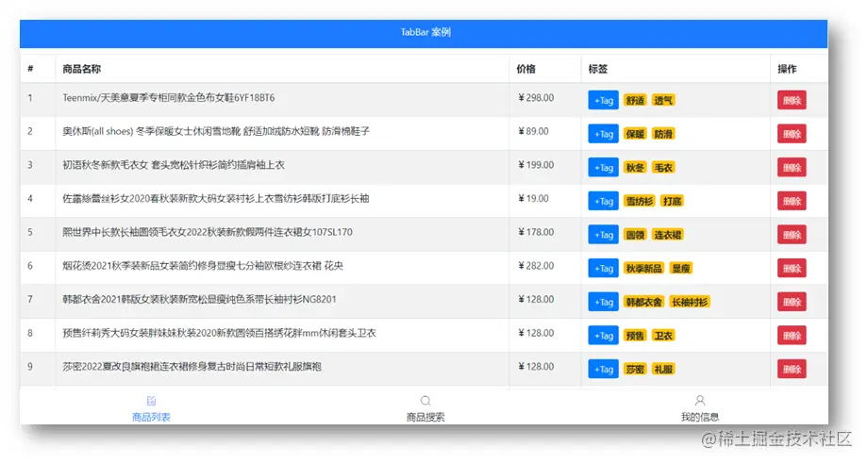The height and width of the screenshot is (464, 868).
Task: Delete the ¥199.00 product row
Action: pyautogui.click(x=792, y=168)
